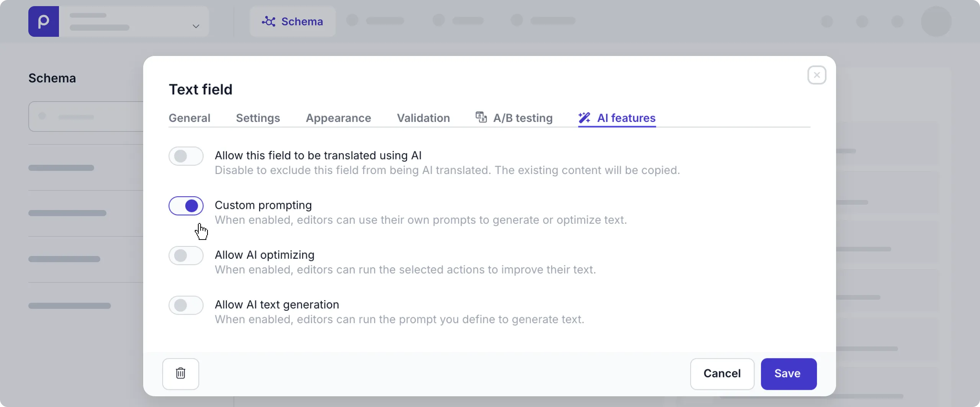Click the Save button
The height and width of the screenshot is (407, 980).
(789, 374)
